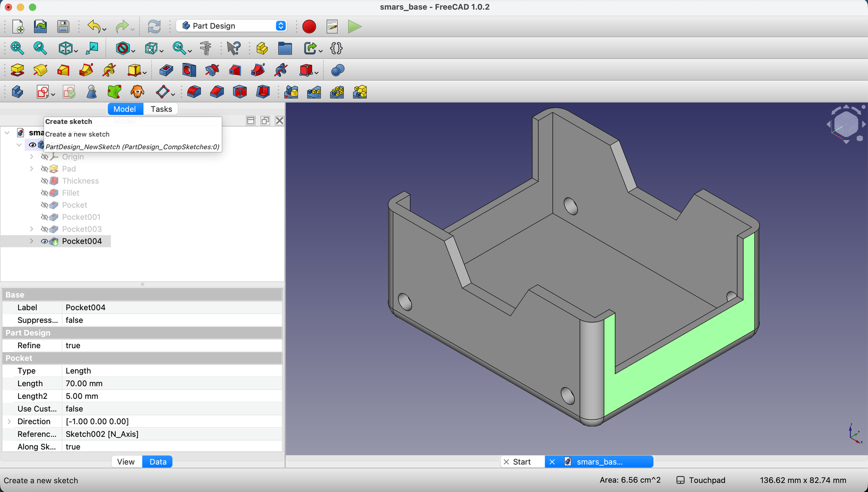The width and height of the screenshot is (868, 492).
Task: Click the Revolution tool icon
Action: pos(40,70)
